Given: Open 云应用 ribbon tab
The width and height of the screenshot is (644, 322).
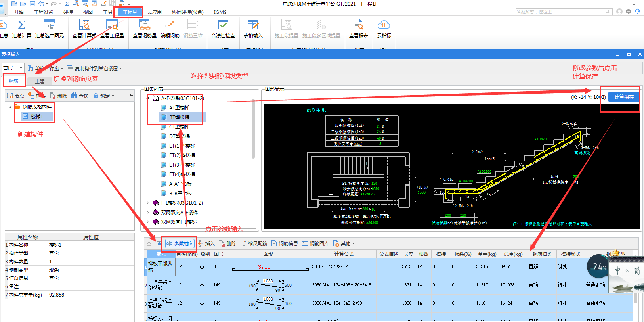Looking at the screenshot, I should click(155, 12).
